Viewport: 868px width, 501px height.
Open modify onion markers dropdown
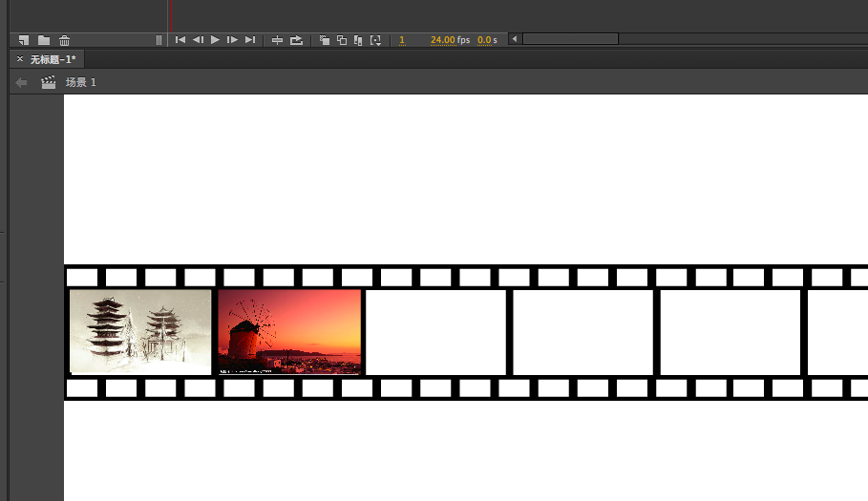tap(376, 40)
